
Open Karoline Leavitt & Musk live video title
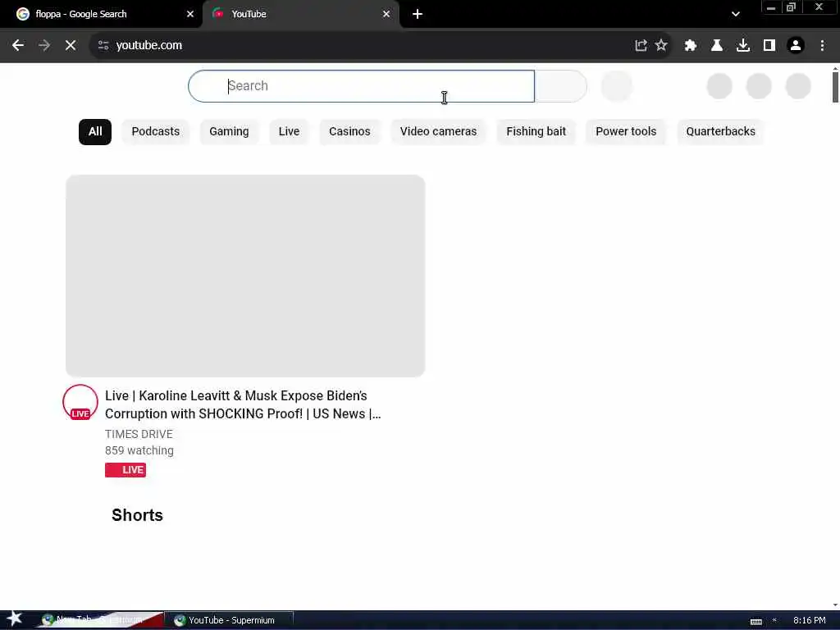click(243, 405)
